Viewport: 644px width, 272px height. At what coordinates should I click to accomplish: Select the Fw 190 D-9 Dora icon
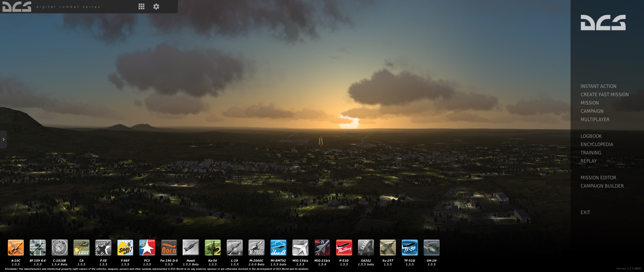169,248
